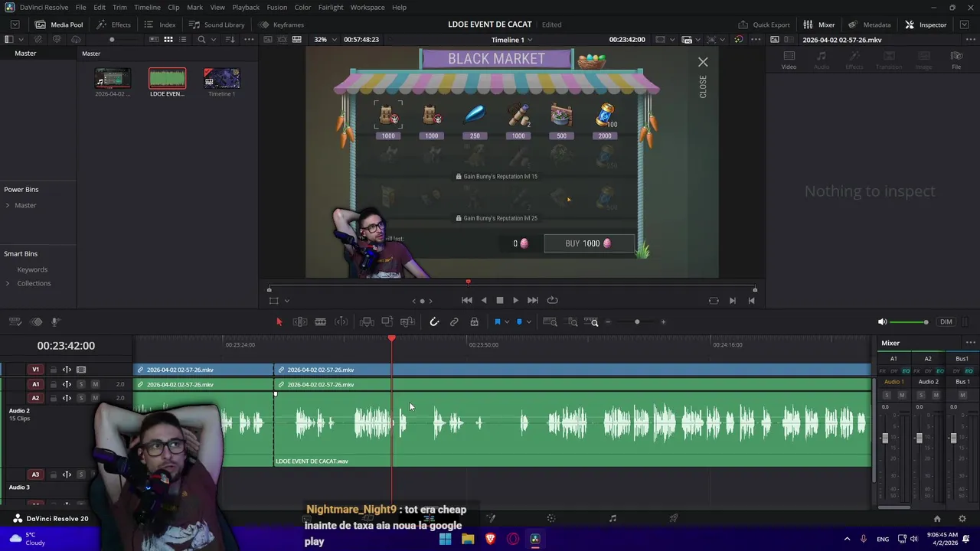Screen dimensions: 980x551
Task: Click Quick Export button
Action: tap(764, 24)
